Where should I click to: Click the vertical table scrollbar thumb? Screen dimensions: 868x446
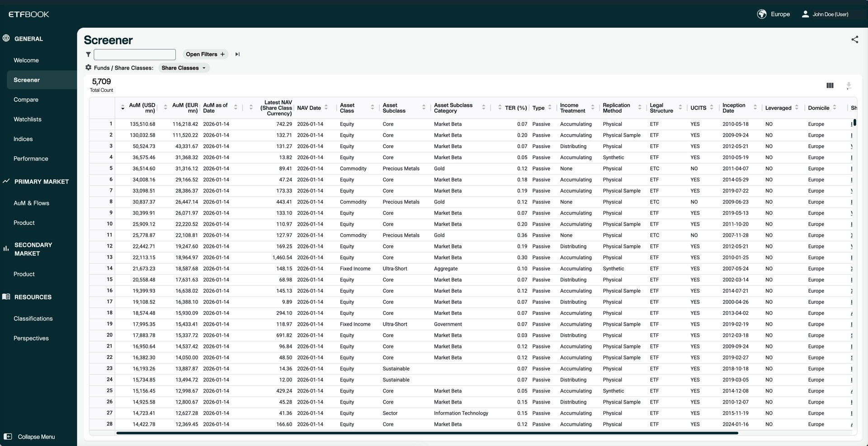(854, 122)
